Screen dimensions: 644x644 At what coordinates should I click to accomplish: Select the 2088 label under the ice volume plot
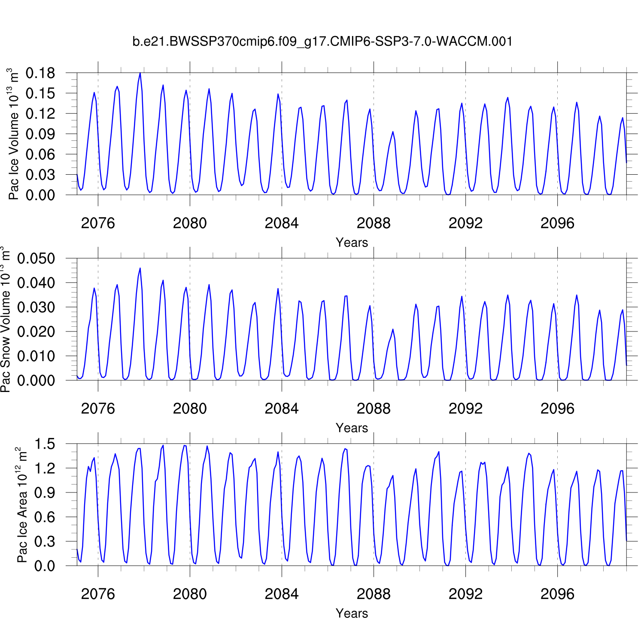click(x=374, y=223)
